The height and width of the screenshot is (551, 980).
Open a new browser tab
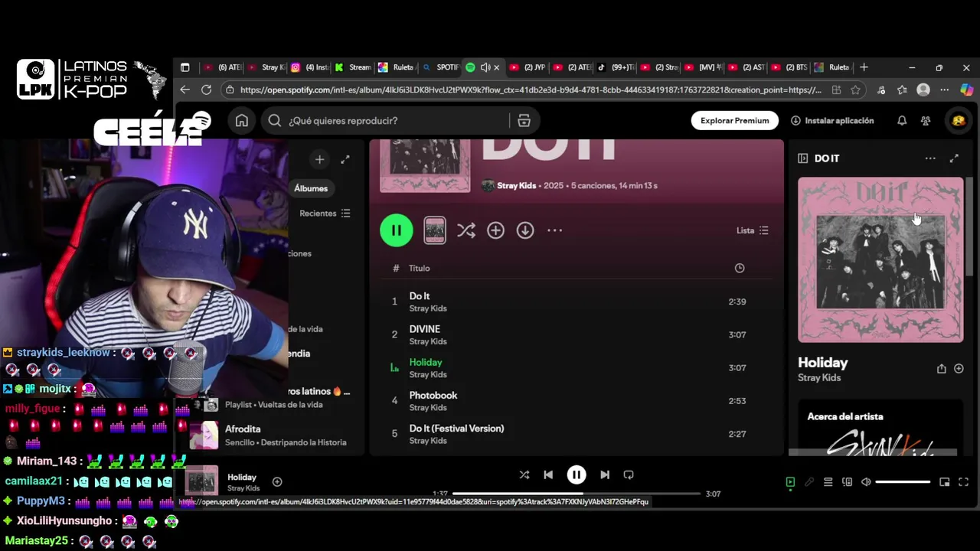864,67
